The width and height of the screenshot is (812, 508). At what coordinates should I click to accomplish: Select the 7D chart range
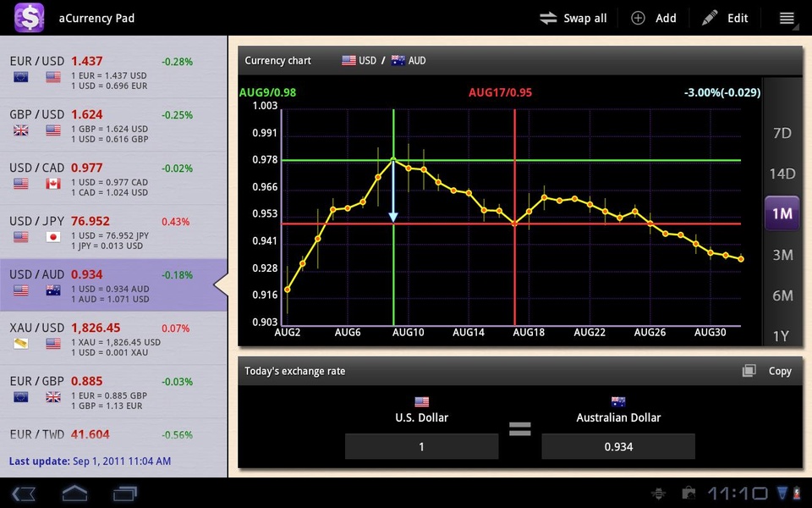pos(782,133)
